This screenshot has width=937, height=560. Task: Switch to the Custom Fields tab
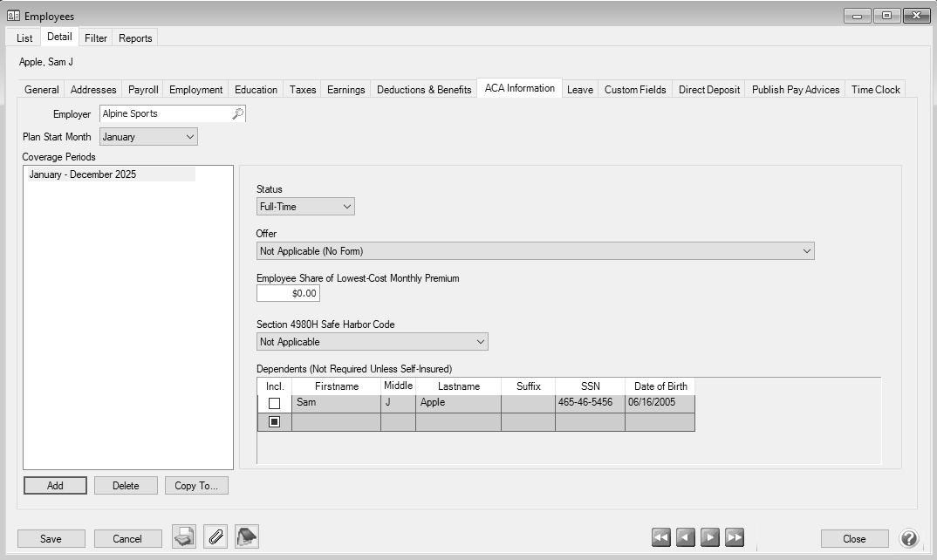point(635,90)
